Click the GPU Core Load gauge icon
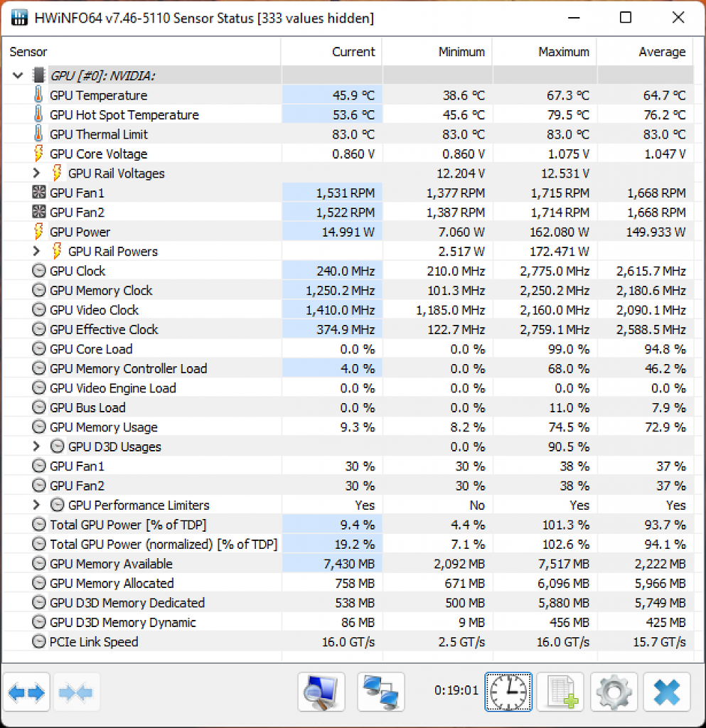 coord(39,348)
